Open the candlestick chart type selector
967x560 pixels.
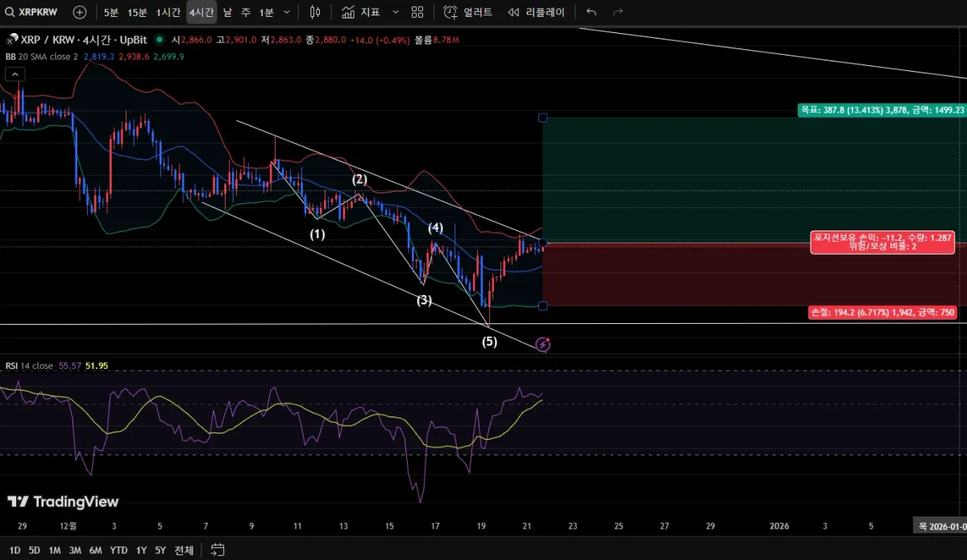(315, 12)
